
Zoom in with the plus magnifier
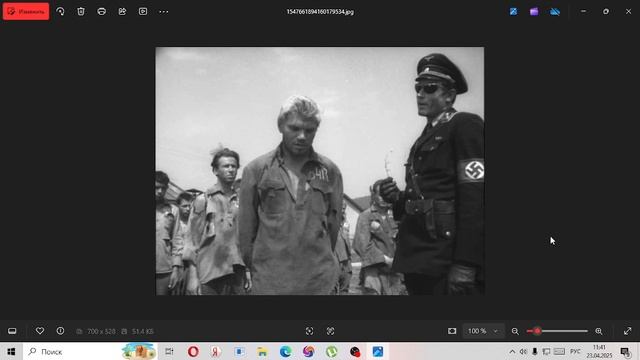[x=599, y=331]
